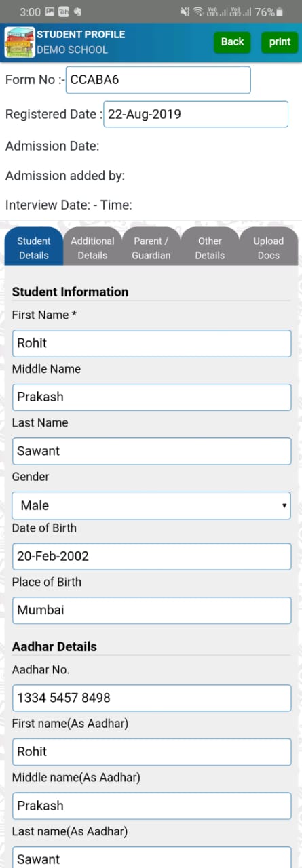This screenshot has height=868, width=302.
Task: Tap the Wi-Fi signal status icon
Action: pos(198,12)
